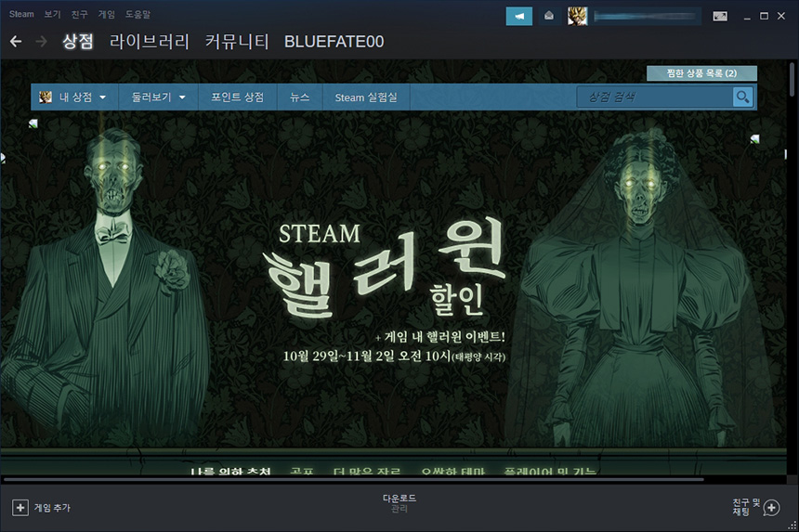Image resolution: width=799 pixels, height=532 pixels.
Task: Select the 공포 category tab
Action: [x=302, y=472]
